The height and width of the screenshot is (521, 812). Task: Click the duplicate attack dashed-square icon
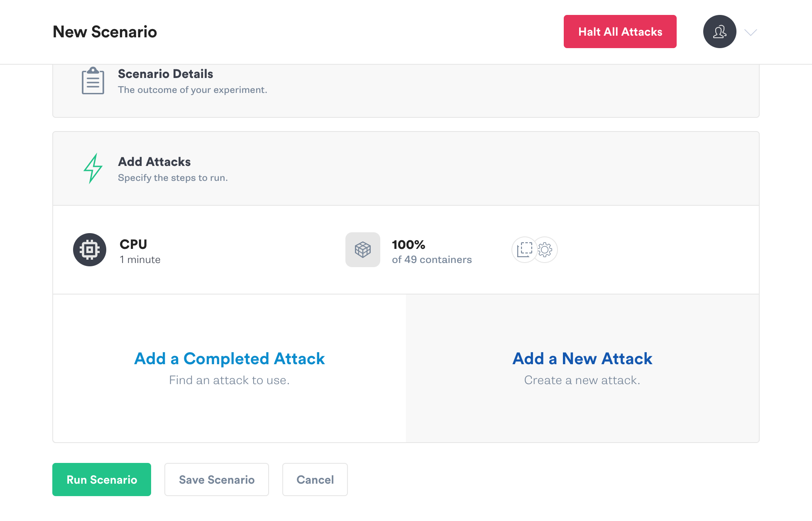[x=524, y=250]
